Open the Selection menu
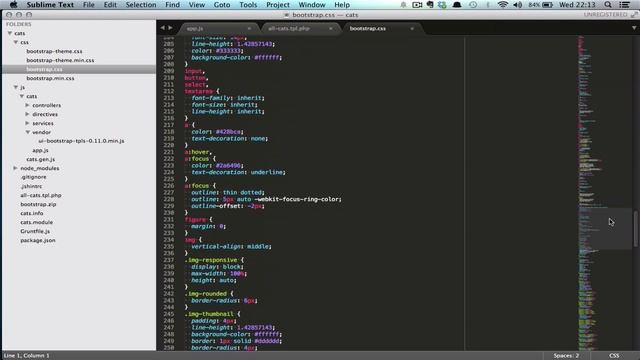Viewport: 640px width, 360px height. point(141,5)
